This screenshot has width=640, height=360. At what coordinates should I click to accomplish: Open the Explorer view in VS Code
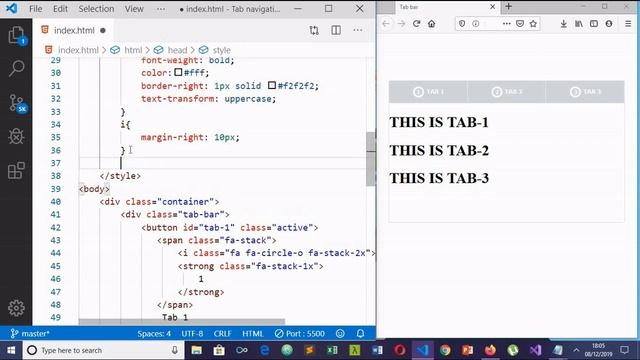point(16,35)
